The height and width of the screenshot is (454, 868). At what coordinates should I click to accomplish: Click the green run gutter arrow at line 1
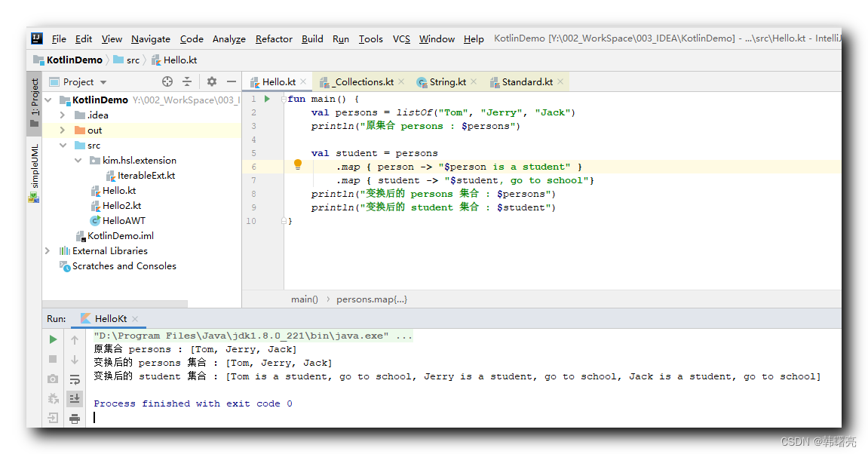coord(267,99)
